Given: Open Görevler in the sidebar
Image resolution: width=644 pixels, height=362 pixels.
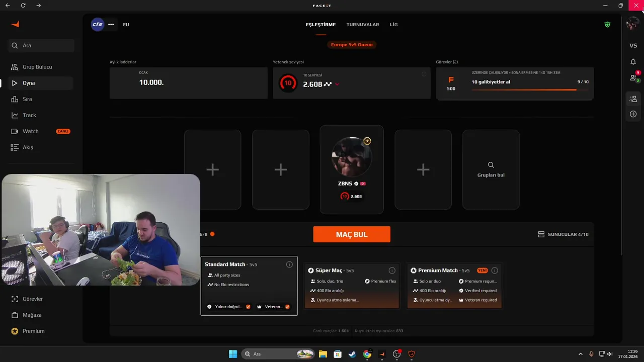Looking at the screenshot, I should 41,299.
